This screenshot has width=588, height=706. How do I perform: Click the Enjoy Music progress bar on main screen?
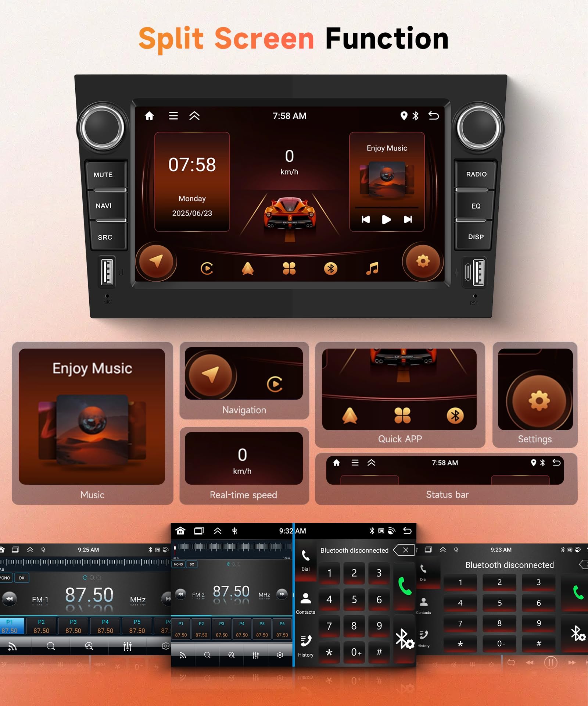(386, 208)
